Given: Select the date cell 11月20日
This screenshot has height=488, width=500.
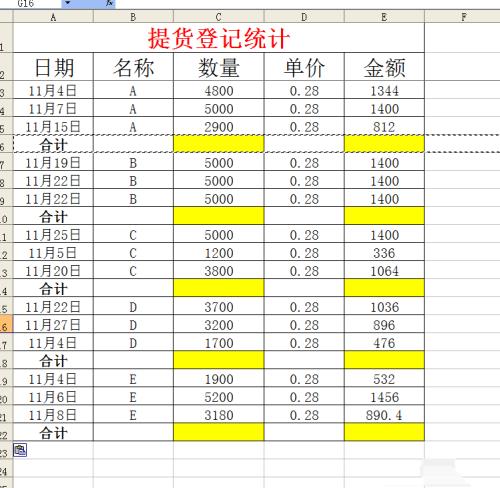Looking at the screenshot, I should (53, 270).
